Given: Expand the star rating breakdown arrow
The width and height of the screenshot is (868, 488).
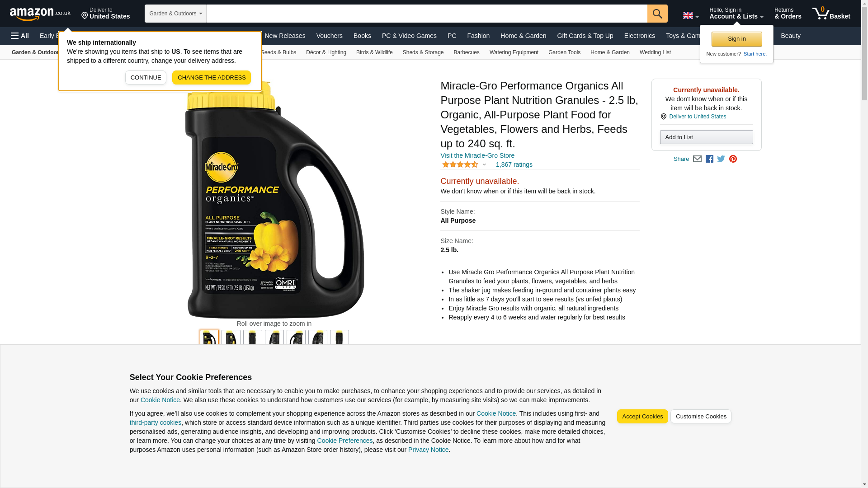Looking at the screenshot, I should click(484, 164).
